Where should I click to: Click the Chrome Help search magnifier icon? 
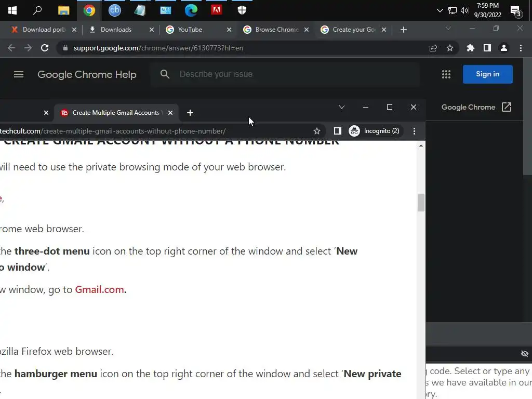pos(165,74)
